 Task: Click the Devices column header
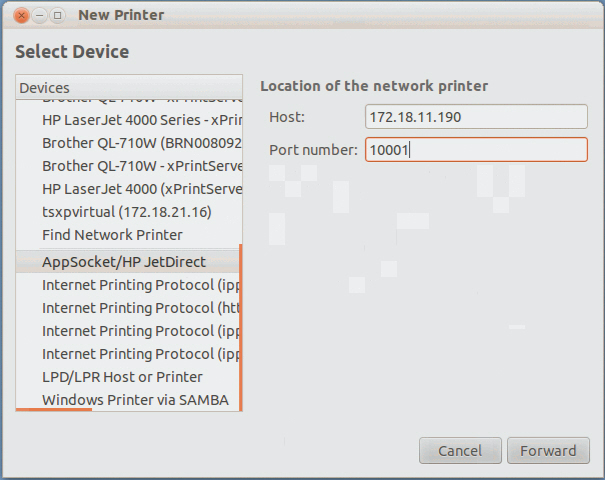[x=129, y=88]
